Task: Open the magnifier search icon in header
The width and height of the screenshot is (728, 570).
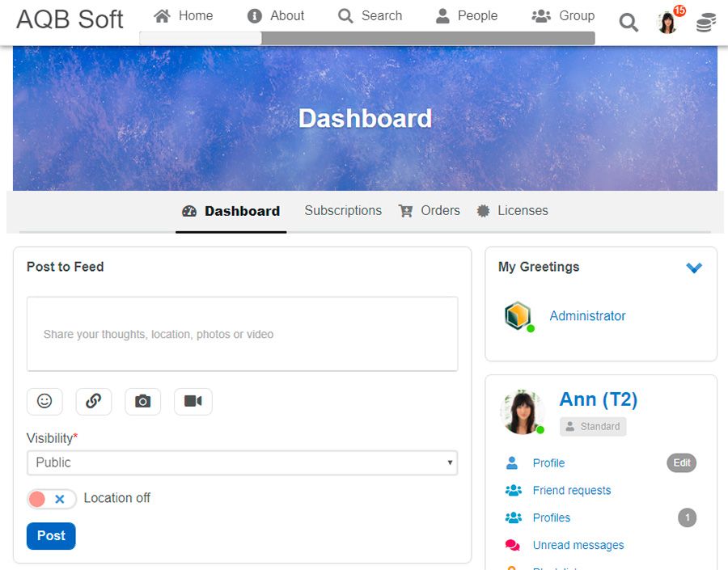Action: (x=629, y=23)
